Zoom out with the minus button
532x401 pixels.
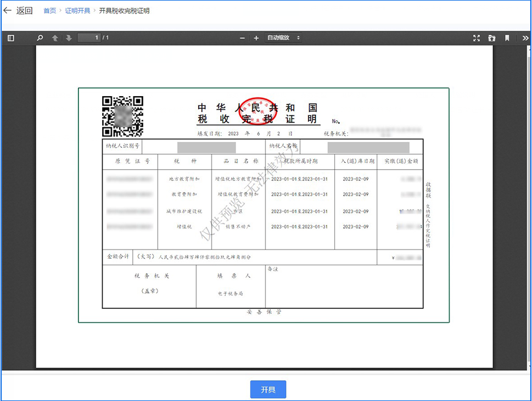[243, 38]
